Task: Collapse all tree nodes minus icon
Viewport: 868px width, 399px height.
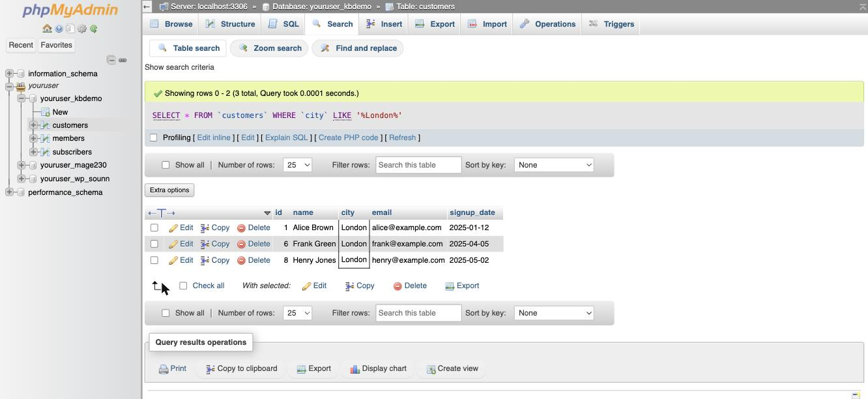Action: click(111, 60)
